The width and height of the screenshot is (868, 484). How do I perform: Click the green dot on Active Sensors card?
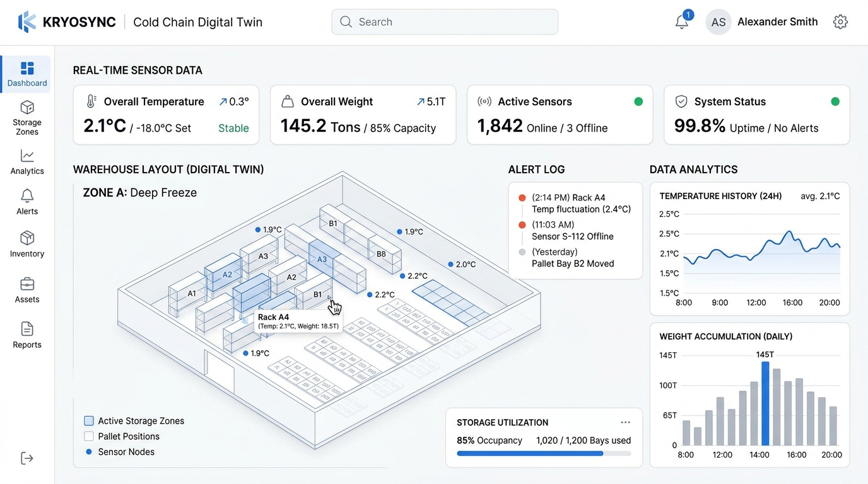tap(638, 101)
